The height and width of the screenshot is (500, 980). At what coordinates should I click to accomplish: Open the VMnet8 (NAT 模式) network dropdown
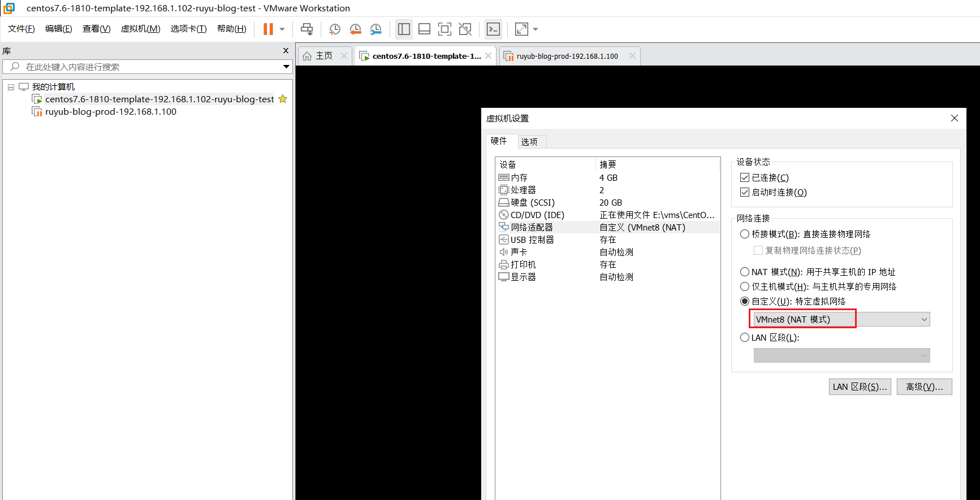coord(841,319)
